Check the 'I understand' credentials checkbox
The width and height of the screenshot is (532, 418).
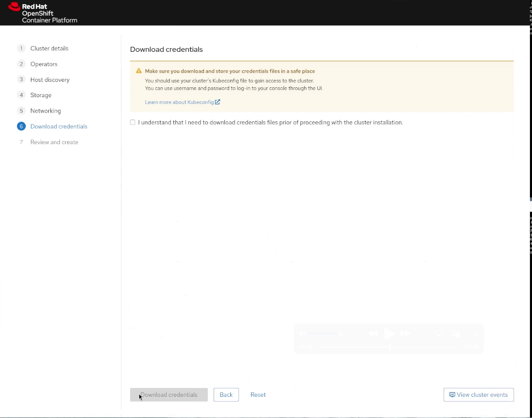133,122
